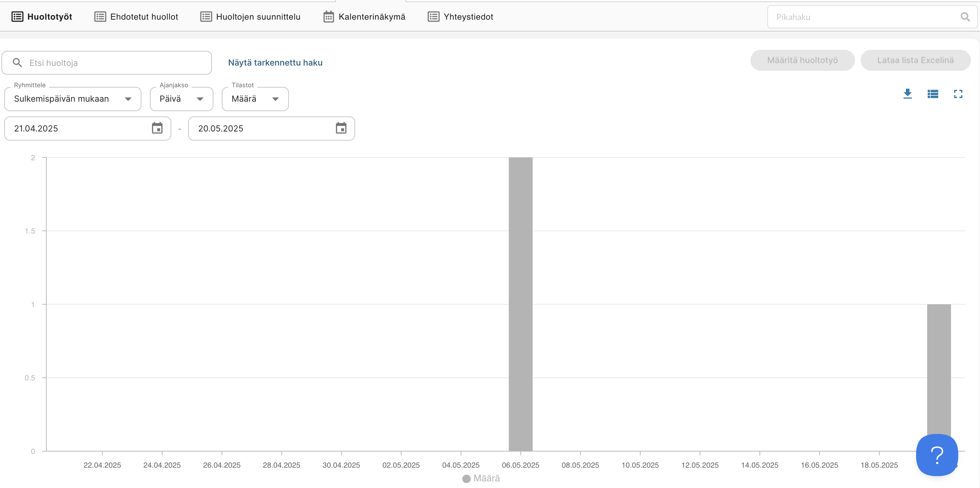
Task: Focus the Etsi huoltoja search field
Action: point(114,63)
